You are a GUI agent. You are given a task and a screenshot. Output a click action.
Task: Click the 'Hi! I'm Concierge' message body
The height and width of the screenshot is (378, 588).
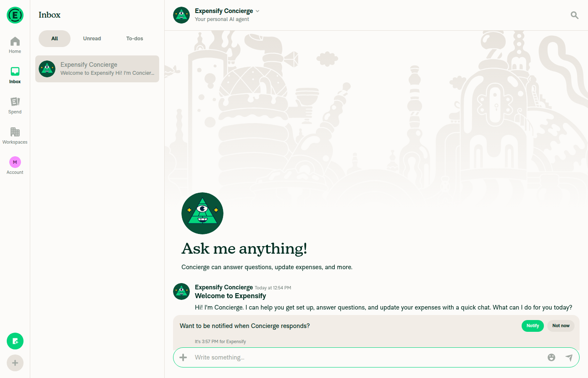click(x=383, y=307)
